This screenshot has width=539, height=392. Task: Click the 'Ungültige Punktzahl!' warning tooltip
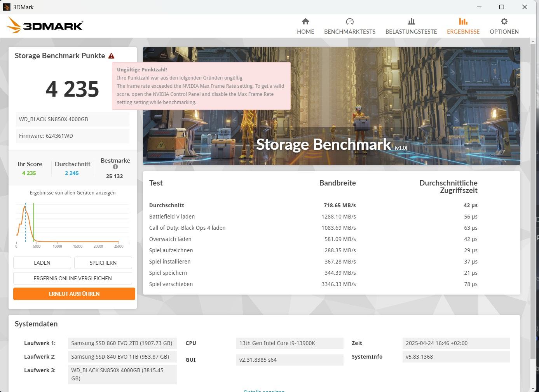[201, 86]
